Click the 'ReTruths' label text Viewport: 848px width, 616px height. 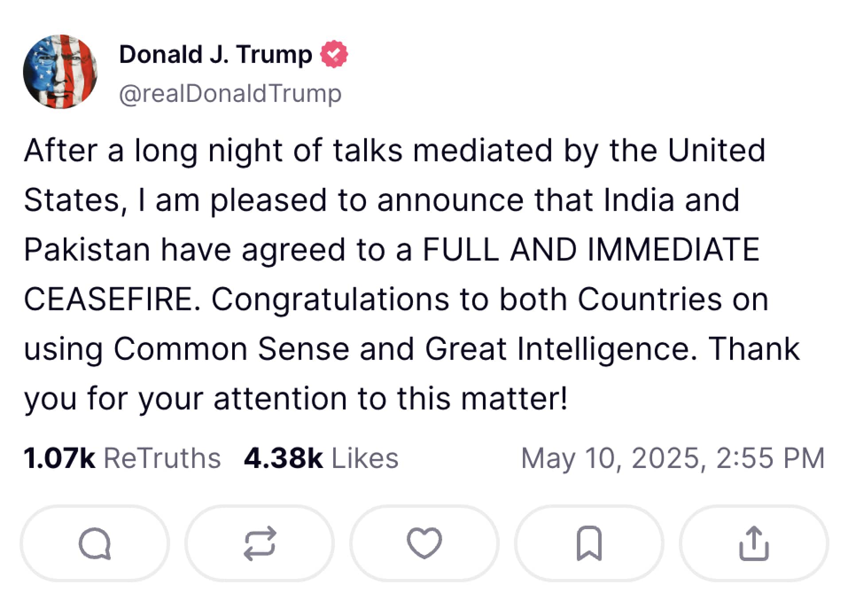pos(162,458)
